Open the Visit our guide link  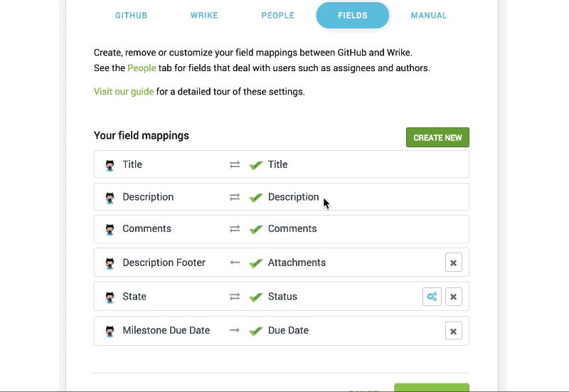pos(124,92)
